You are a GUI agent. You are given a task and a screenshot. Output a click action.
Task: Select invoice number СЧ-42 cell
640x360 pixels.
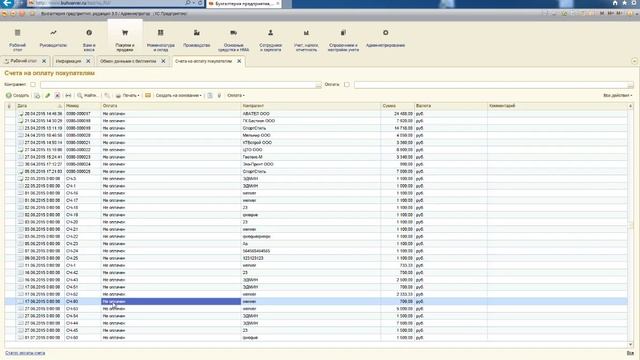[82, 273]
